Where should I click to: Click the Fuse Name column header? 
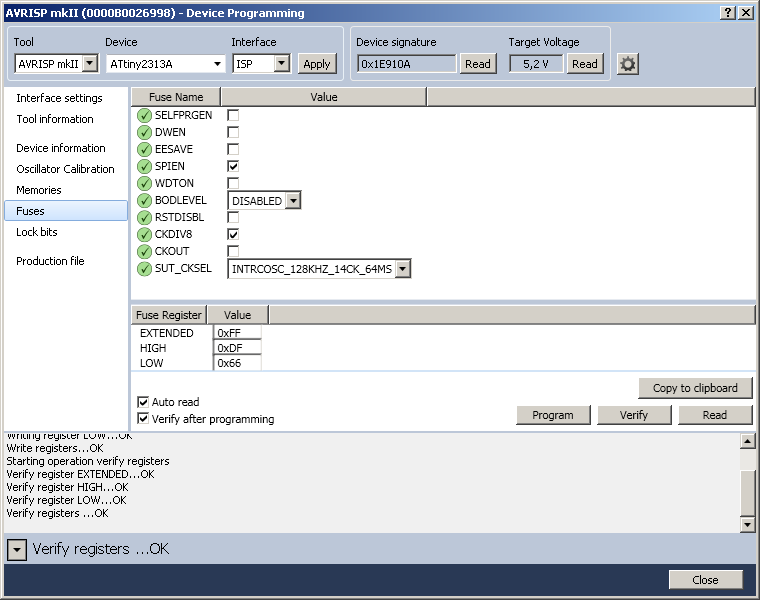(x=176, y=97)
